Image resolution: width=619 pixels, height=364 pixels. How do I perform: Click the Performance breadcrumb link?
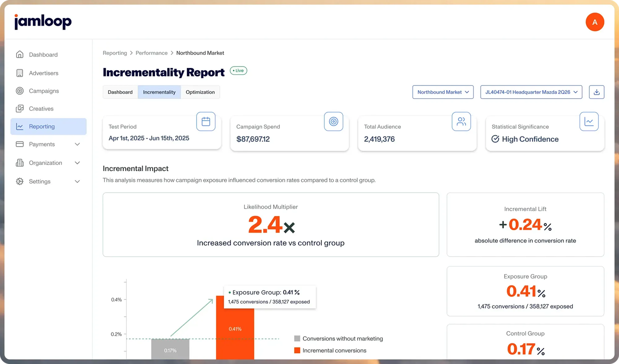tap(152, 53)
